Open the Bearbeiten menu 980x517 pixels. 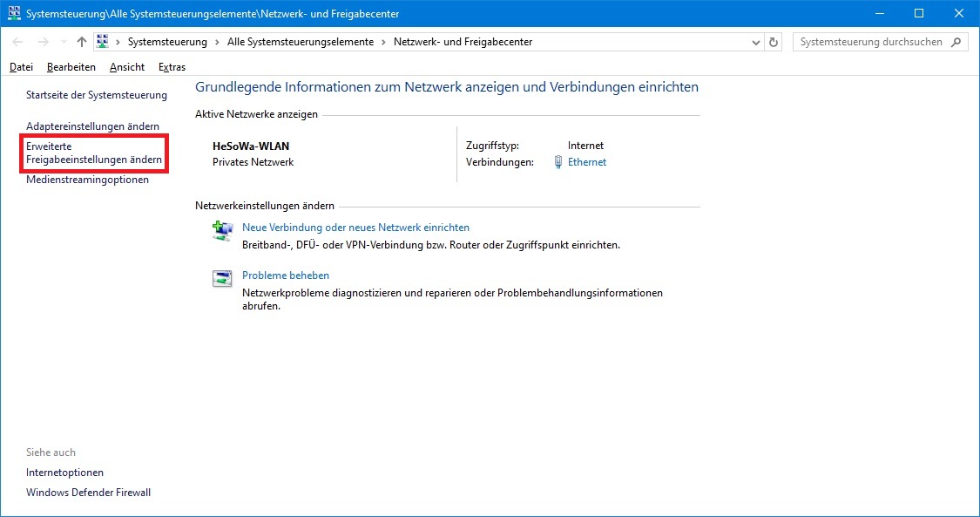click(x=71, y=67)
